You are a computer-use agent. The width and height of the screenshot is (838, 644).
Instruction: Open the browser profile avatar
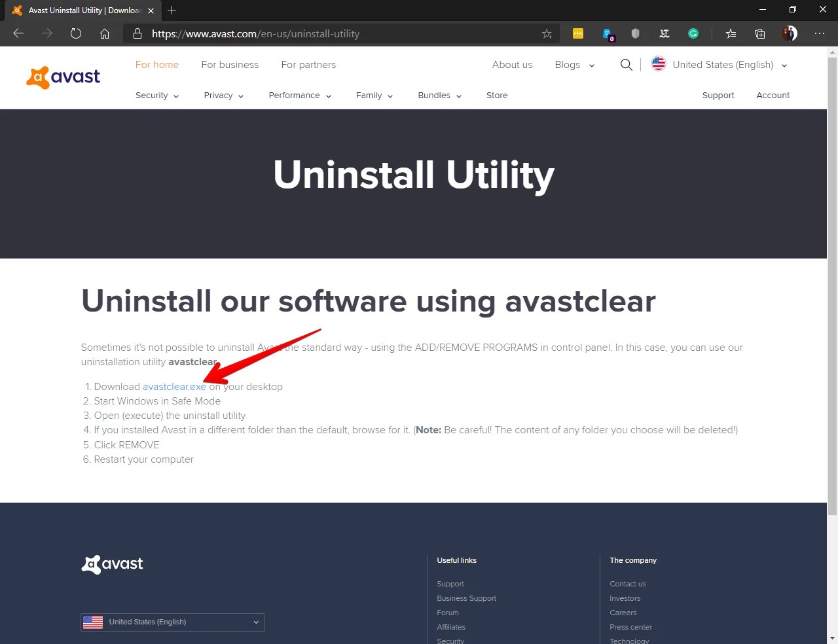(790, 33)
